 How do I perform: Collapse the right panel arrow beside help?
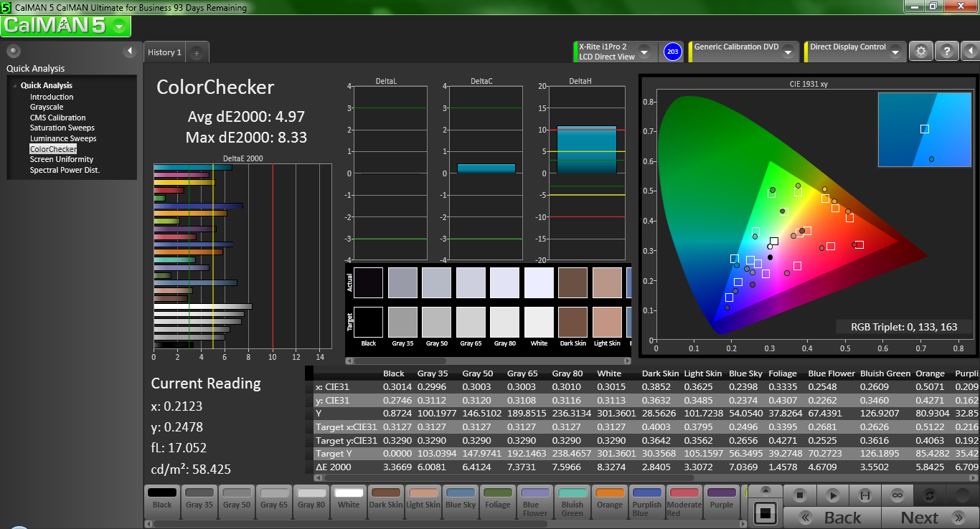pyautogui.click(x=969, y=52)
